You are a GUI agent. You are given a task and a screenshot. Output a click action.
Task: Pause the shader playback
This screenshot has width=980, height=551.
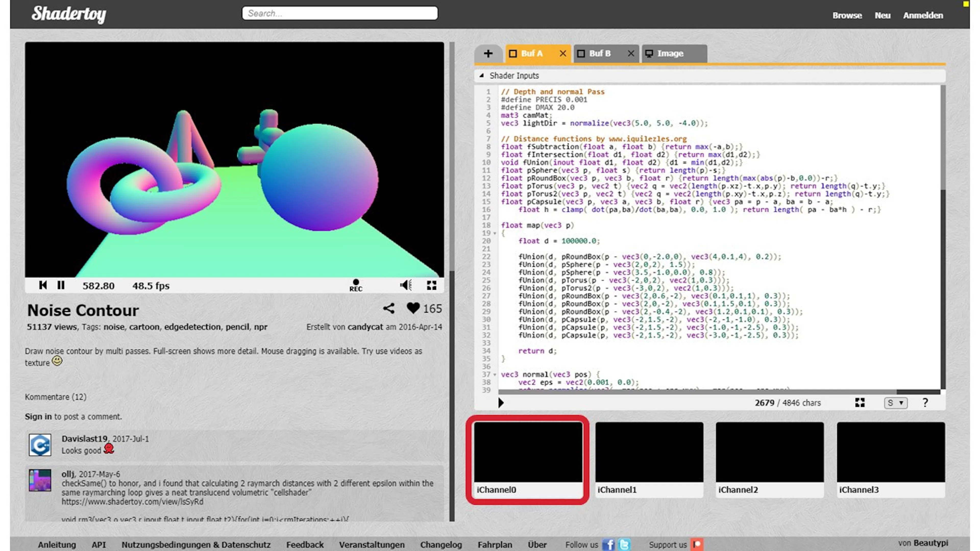point(61,285)
